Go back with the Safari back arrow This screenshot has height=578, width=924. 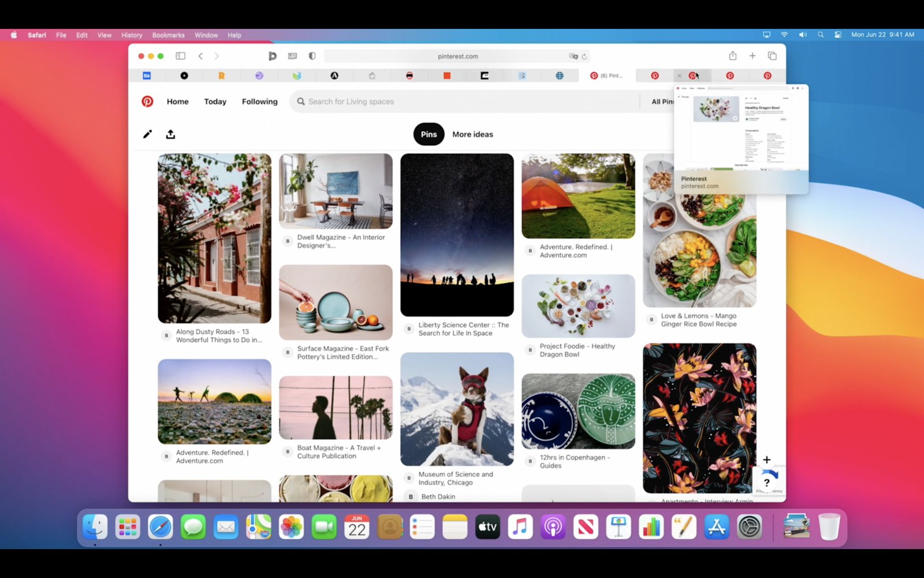tap(200, 56)
